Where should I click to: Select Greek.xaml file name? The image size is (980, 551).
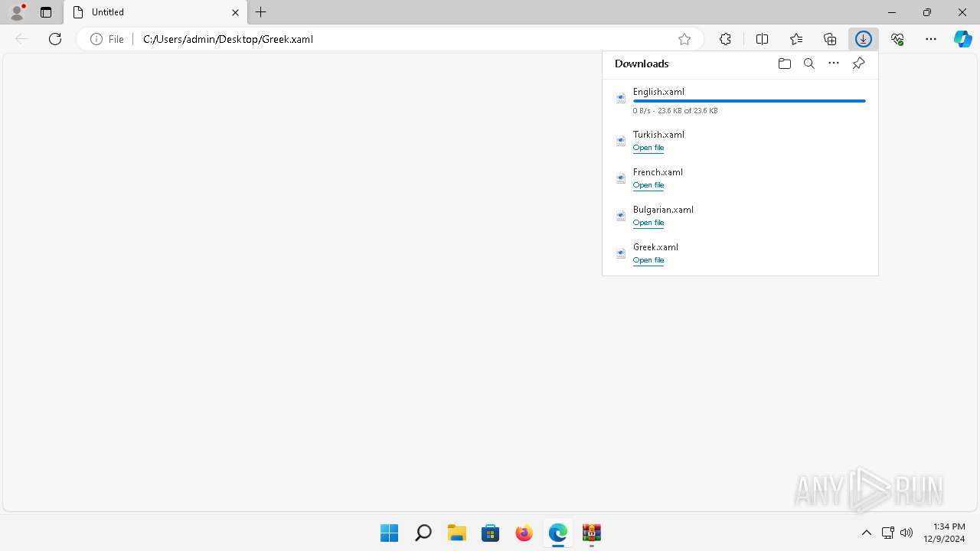(655, 247)
